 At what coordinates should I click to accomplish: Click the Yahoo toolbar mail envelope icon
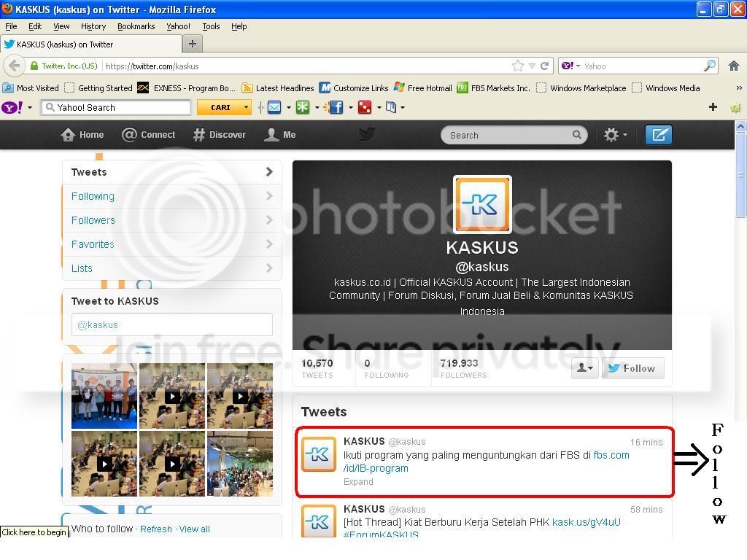[274, 108]
